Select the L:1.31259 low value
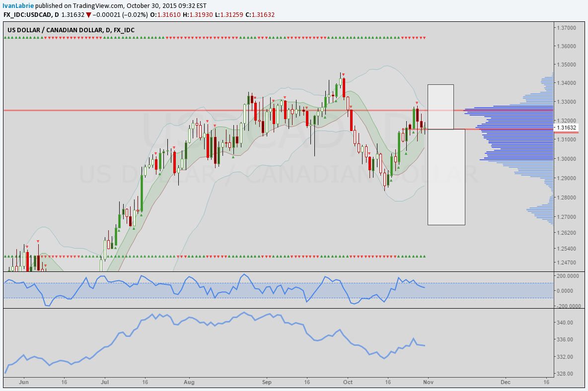This screenshot has height=391, width=588. [x=229, y=15]
